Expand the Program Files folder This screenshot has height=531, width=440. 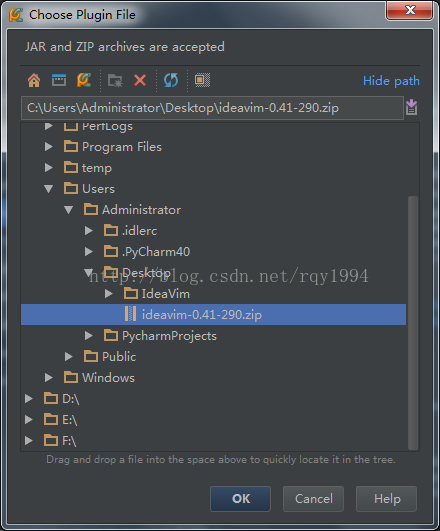click(49, 147)
